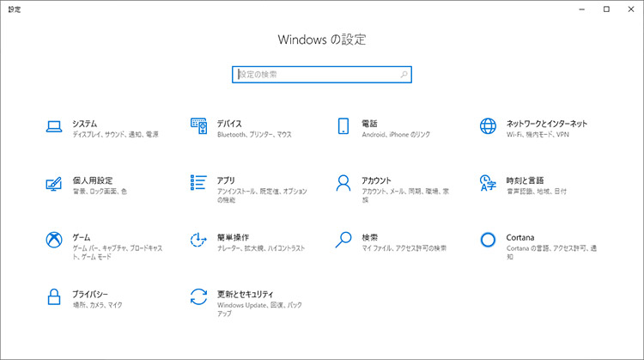
Task: Open the 簡単操作 ease of access icon
Action: pos(198,241)
